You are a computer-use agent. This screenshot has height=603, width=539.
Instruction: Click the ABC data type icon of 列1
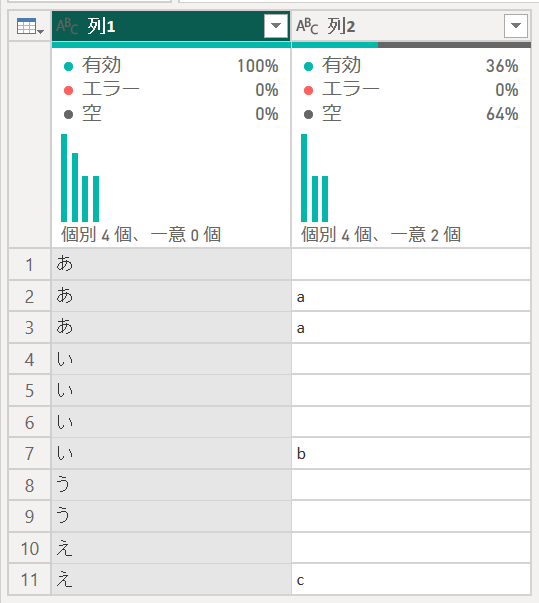tap(67, 26)
